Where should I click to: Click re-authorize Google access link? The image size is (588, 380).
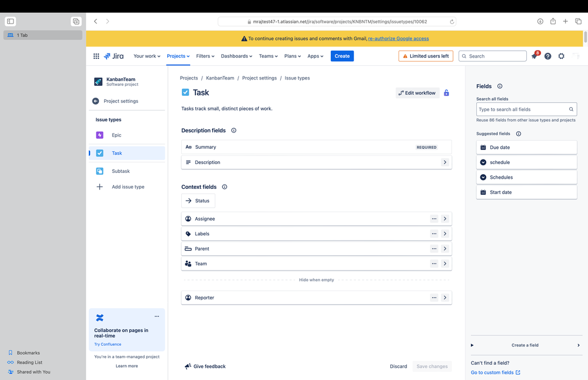pyautogui.click(x=398, y=39)
